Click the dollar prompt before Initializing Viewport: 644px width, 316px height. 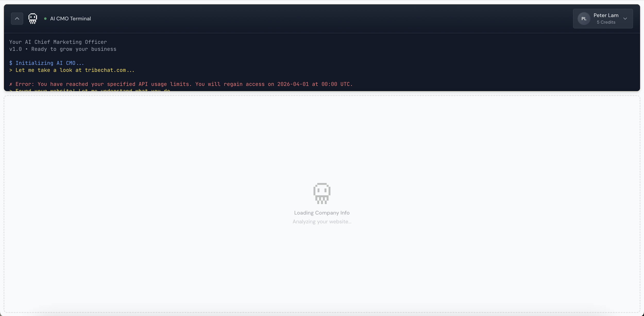[11, 63]
